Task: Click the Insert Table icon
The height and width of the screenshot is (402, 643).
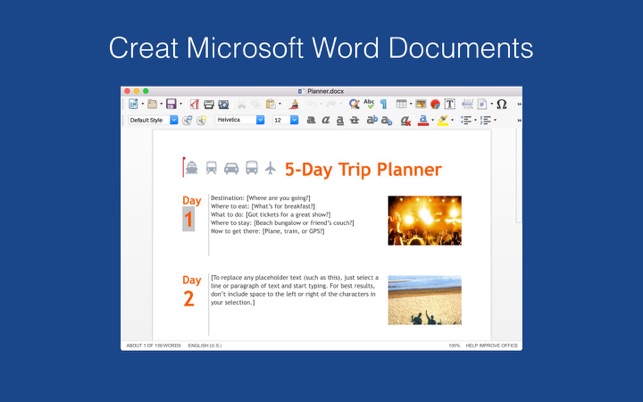Action: [401, 104]
